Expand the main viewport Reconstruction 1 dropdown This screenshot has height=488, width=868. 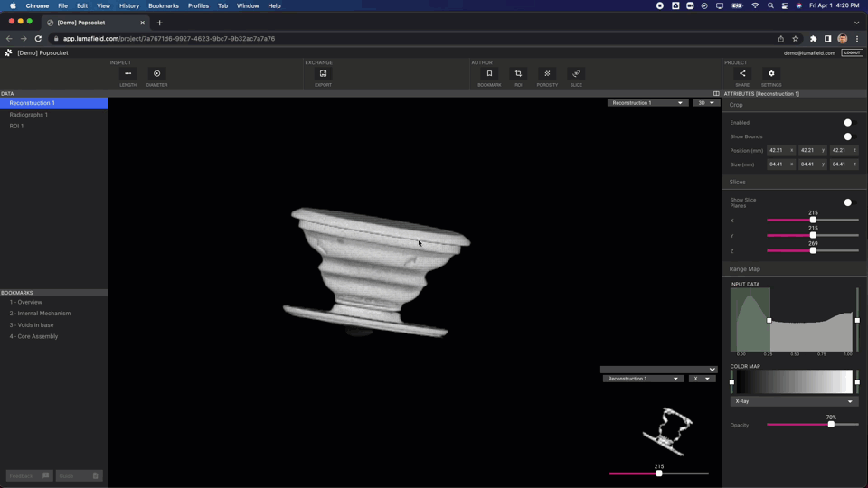(x=647, y=103)
